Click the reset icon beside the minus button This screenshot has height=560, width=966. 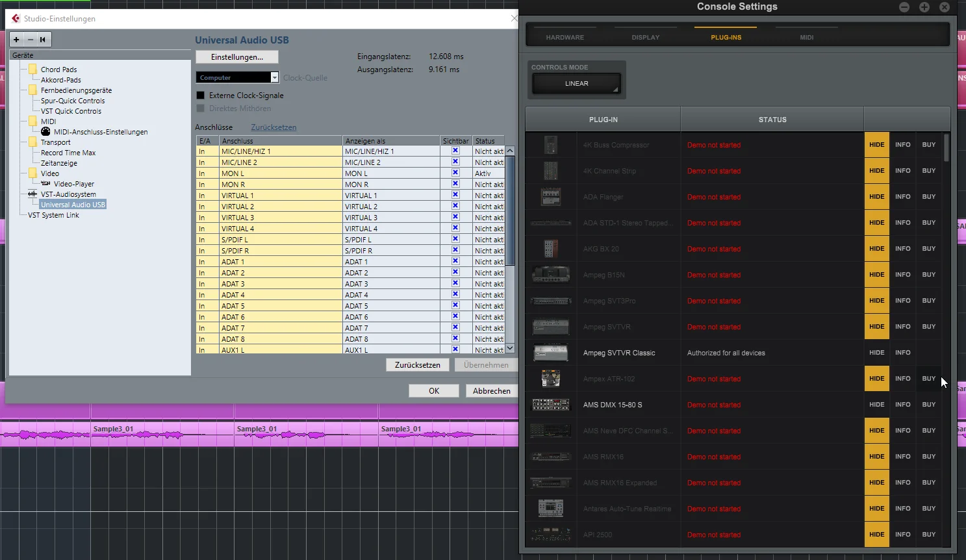pos(43,40)
